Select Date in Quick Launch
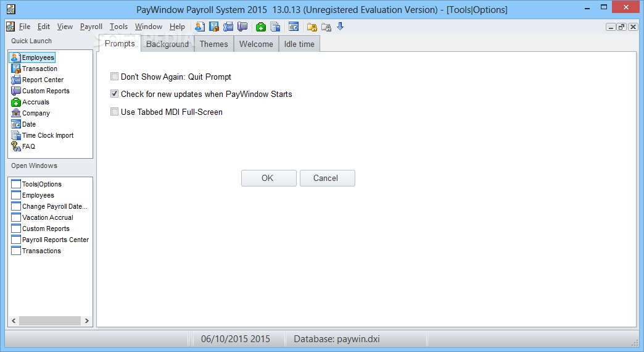Image resolution: width=644 pixels, height=352 pixels. 24,124
